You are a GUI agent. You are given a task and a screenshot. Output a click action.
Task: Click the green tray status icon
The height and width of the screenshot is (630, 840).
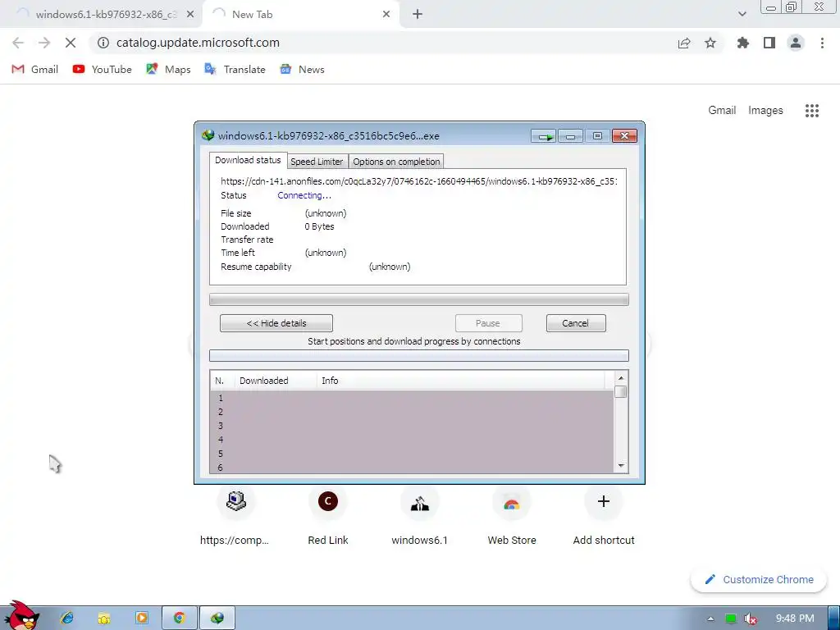tap(731, 619)
